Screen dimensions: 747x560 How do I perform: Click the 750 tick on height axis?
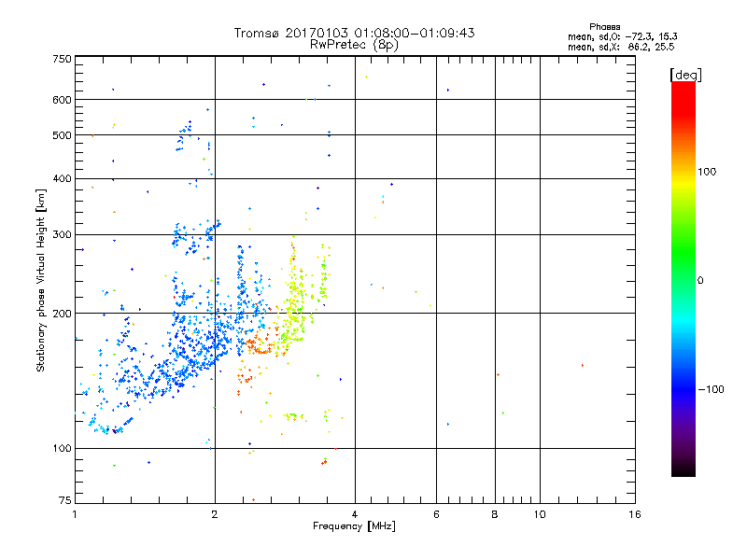coord(62,59)
